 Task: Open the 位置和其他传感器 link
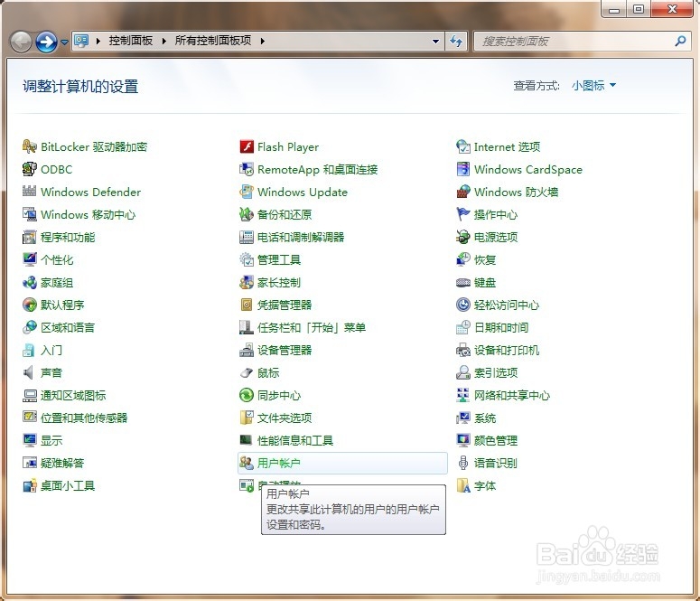click(x=84, y=418)
